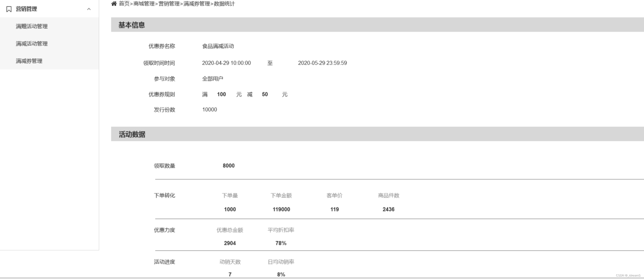Click the 优惠总金额 column heading
The height and width of the screenshot is (279, 644).
coord(230,230)
